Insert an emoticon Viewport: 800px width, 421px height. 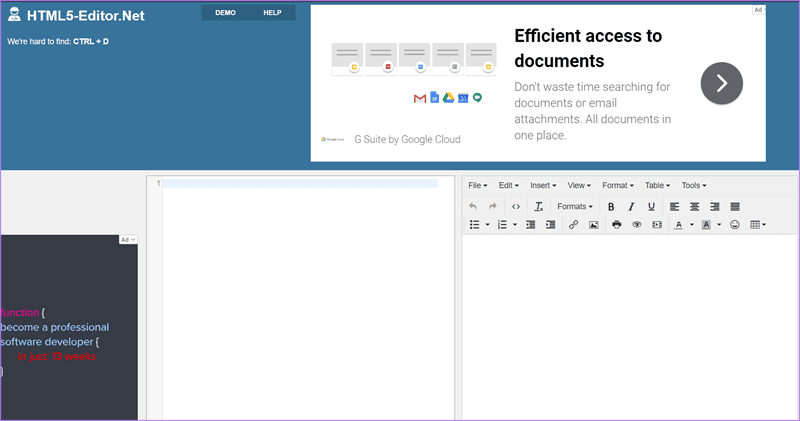click(x=735, y=225)
